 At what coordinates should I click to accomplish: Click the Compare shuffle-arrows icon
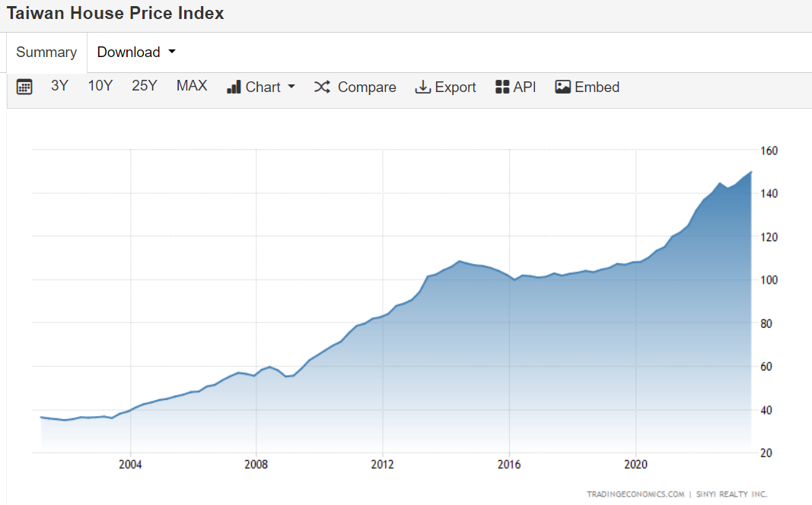point(322,87)
